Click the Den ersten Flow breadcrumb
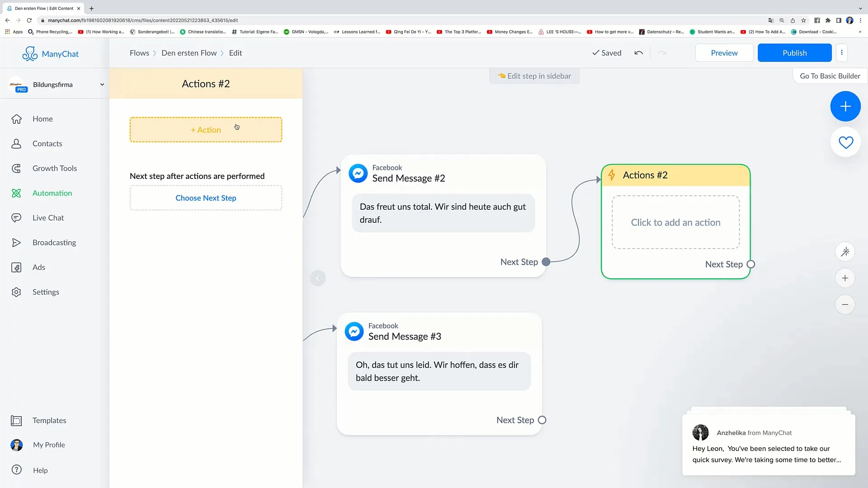This screenshot has height=488, width=868. pyautogui.click(x=189, y=53)
